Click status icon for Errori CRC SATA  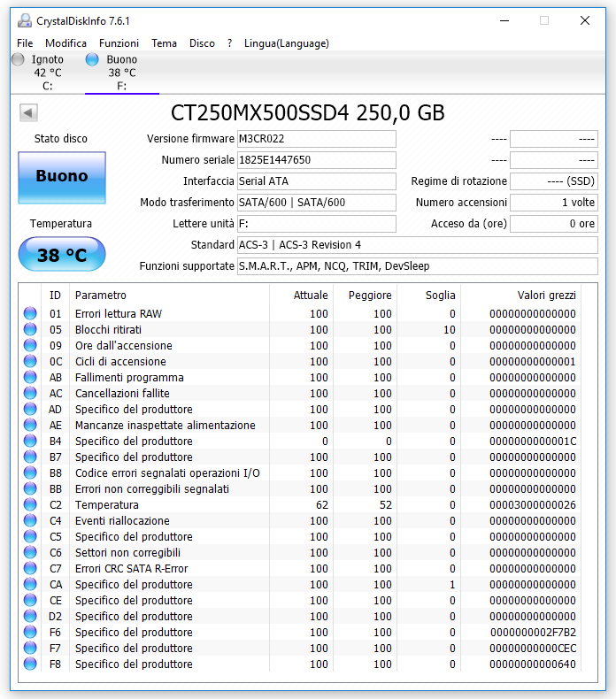tap(30, 568)
